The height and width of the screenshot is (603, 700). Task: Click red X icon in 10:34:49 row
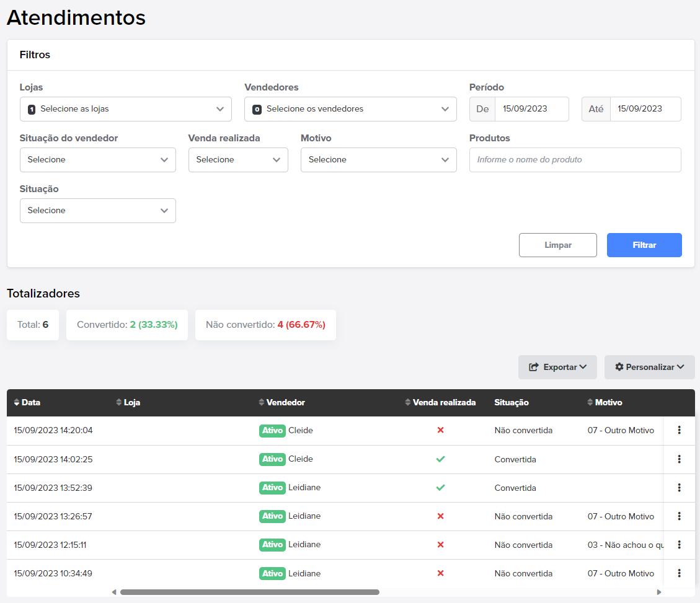(440, 573)
